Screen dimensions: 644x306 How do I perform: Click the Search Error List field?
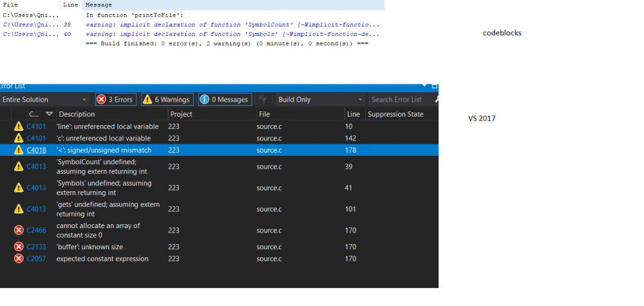pyautogui.click(x=399, y=99)
